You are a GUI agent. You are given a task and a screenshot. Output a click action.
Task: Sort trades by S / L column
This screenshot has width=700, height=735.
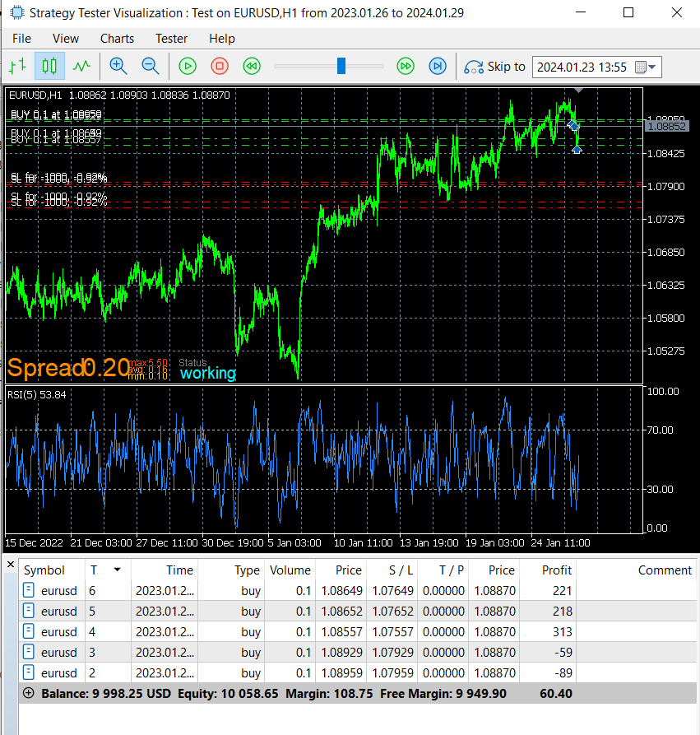point(392,570)
